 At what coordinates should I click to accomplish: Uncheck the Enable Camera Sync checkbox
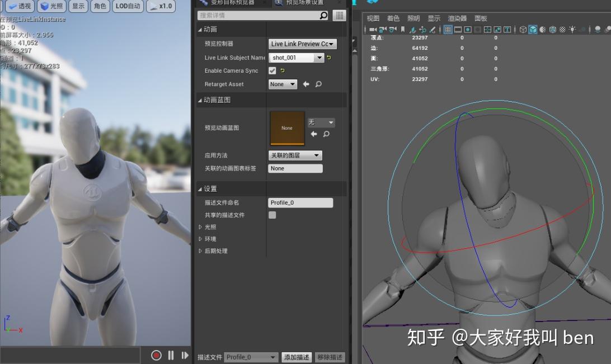(273, 70)
